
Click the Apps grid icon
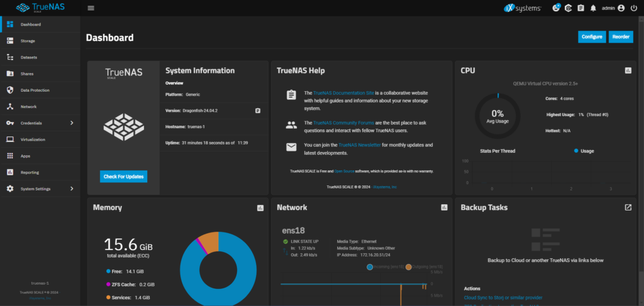point(10,156)
